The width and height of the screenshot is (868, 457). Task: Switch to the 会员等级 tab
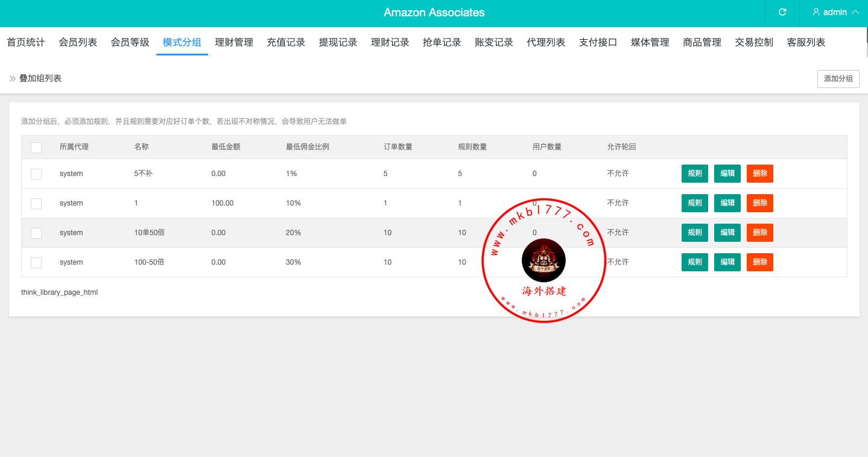[130, 42]
